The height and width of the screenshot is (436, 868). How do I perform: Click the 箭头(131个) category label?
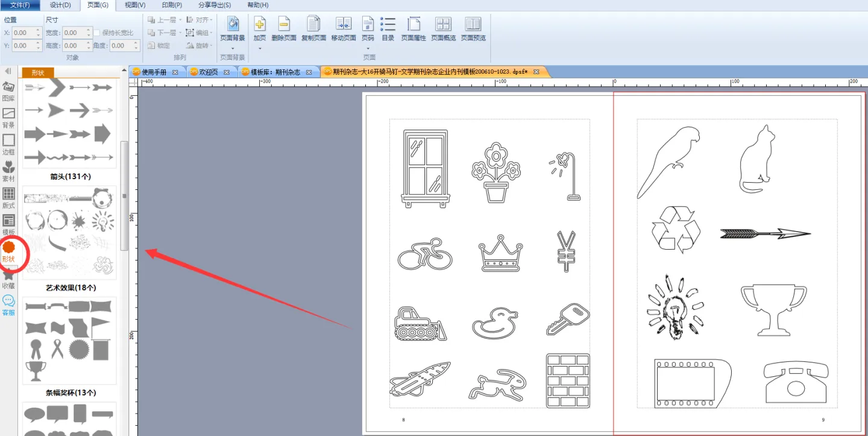[x=71, y=177]
